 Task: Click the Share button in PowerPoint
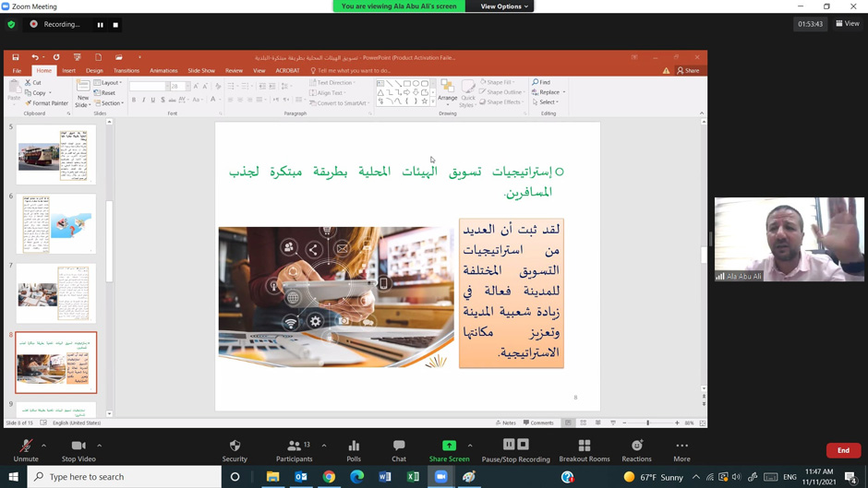coord(688,70)
